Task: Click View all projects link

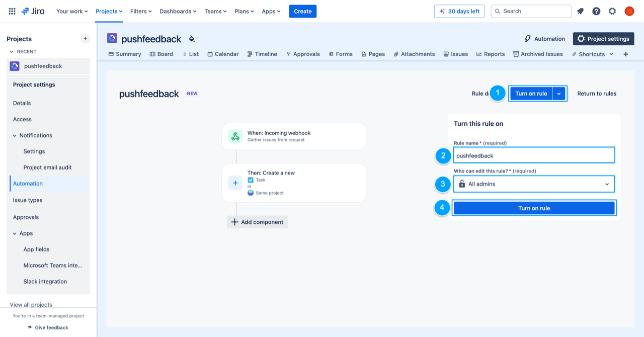Action: point(31,305)
